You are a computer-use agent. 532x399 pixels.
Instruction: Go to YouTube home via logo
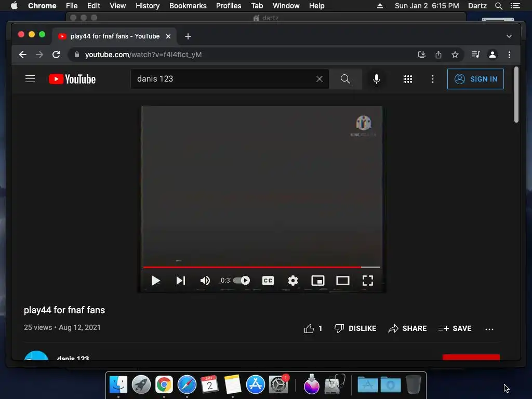[72, 79]
